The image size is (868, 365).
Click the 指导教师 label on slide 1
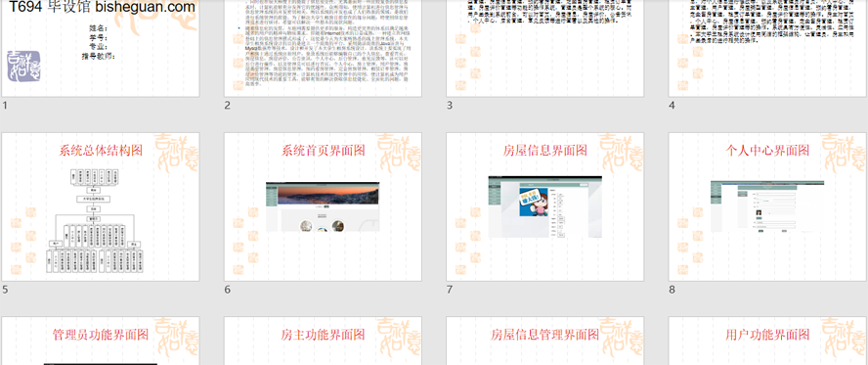click(99, 56)
